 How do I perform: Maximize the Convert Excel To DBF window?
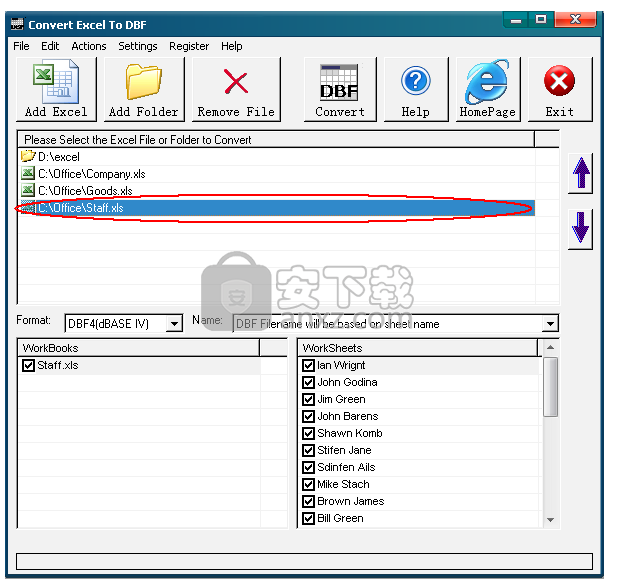click(541, 20)
